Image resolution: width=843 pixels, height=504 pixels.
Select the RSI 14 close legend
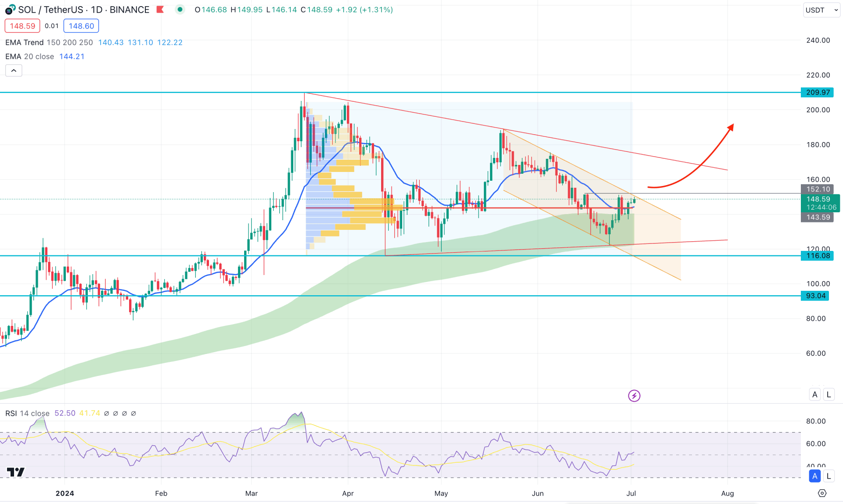pos(27,413)
